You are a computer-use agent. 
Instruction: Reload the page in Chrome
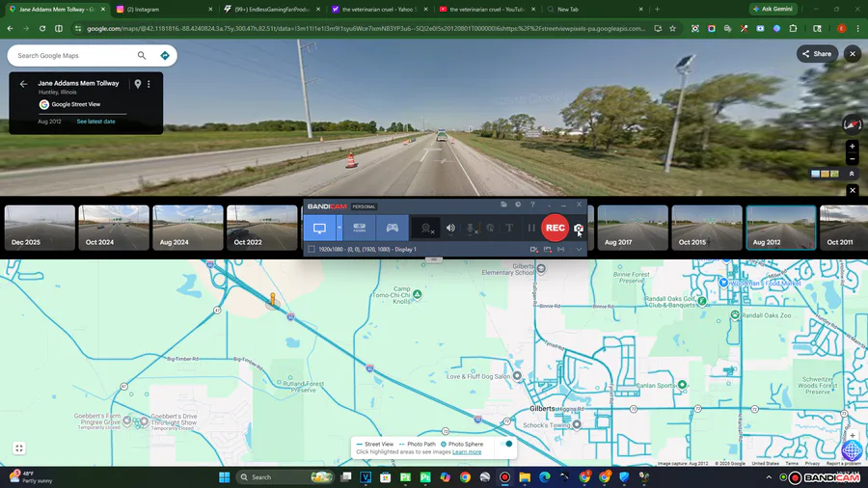pyautogui.click(x=42, y=28)
